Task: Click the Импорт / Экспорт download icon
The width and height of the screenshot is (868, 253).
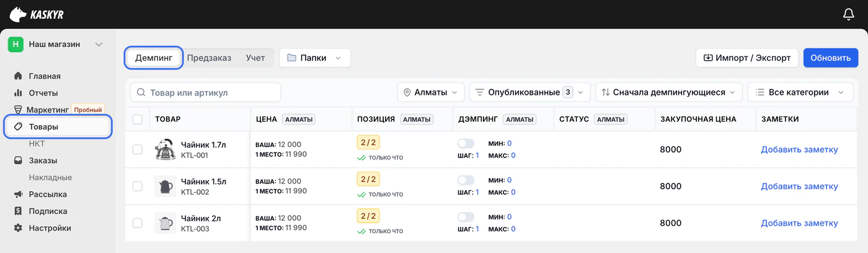Action: [x=707, y=58]
